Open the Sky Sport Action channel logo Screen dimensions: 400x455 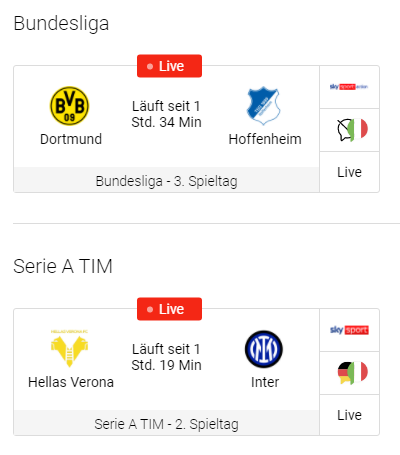tap(349, 87)
